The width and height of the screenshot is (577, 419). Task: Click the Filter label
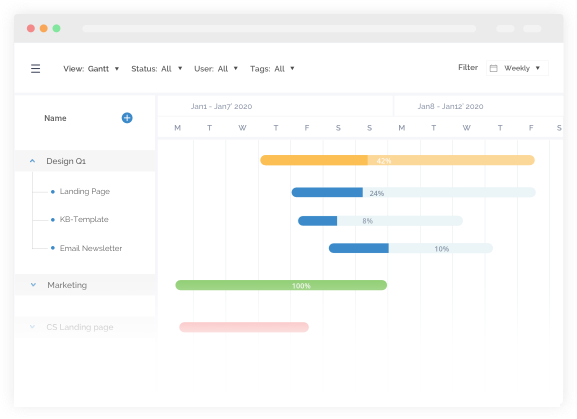tap(468, 67)
